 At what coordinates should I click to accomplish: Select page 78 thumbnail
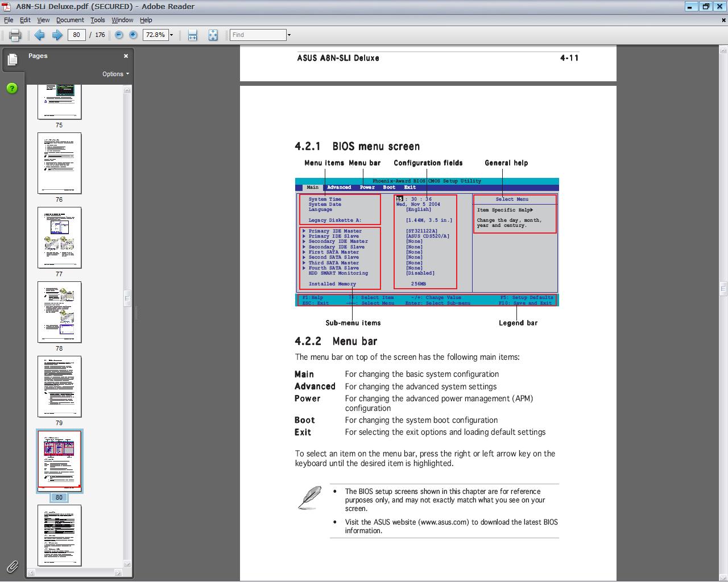(x=59, y=312)
